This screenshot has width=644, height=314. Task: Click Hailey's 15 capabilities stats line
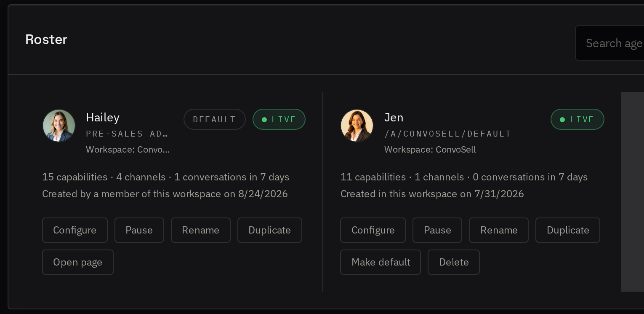point(166,177)
